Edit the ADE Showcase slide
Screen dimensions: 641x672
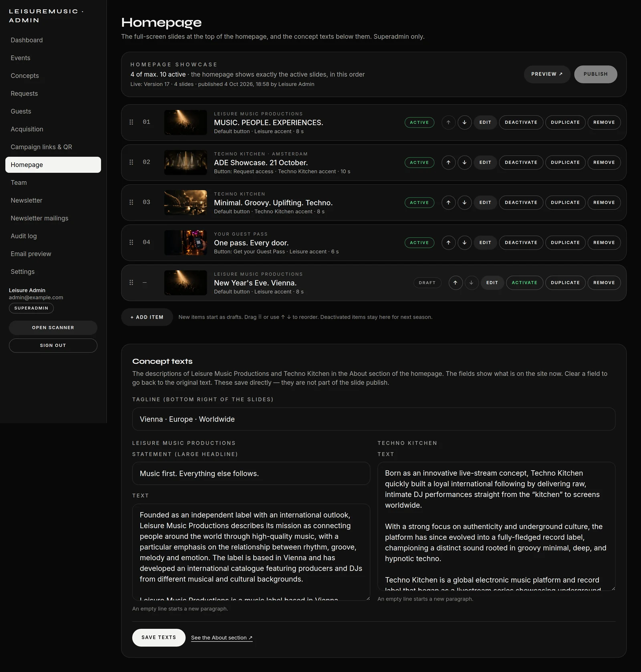[485, 162]
